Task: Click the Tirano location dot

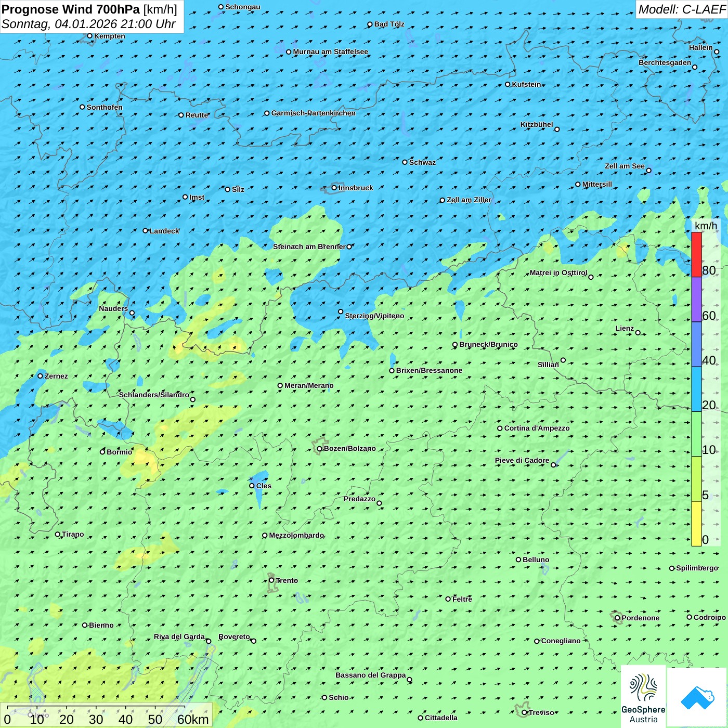Action: coord(58,534)
